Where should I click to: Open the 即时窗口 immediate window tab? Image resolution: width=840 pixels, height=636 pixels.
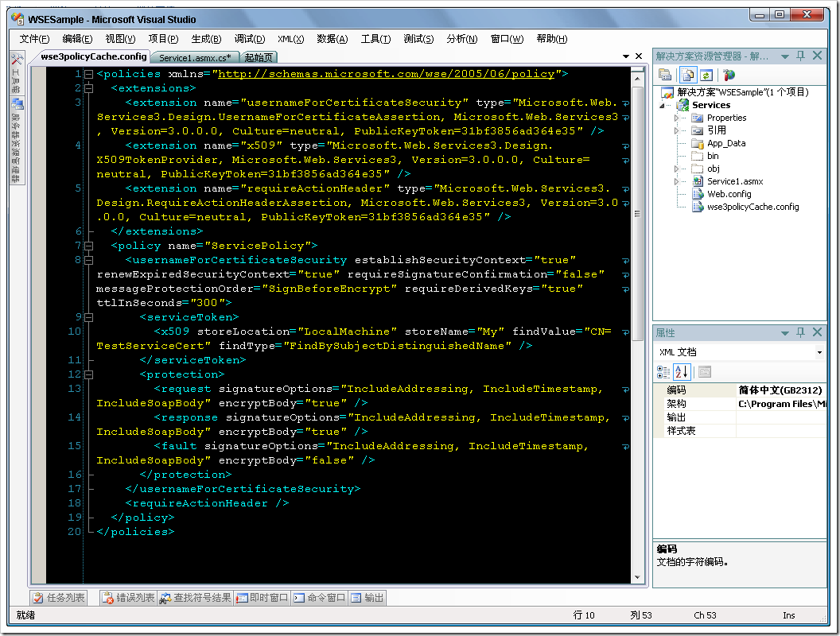262,598
